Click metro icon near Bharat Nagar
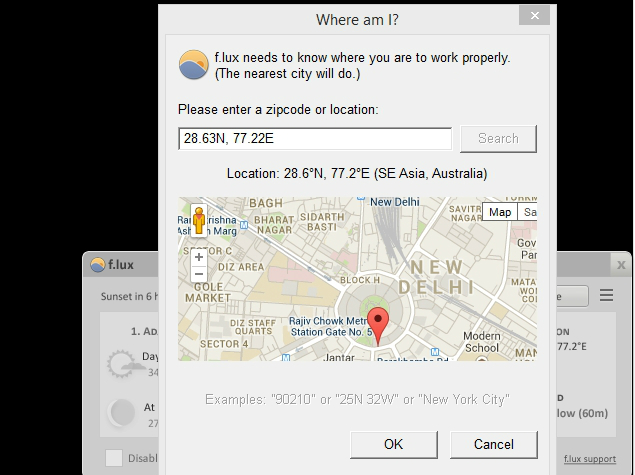 coord(244,225)
